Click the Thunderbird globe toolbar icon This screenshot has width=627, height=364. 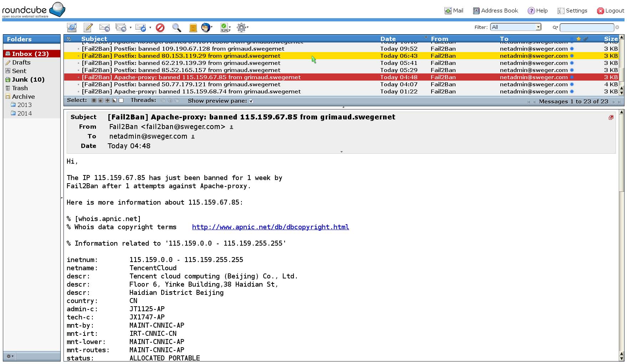click(205, 27)
